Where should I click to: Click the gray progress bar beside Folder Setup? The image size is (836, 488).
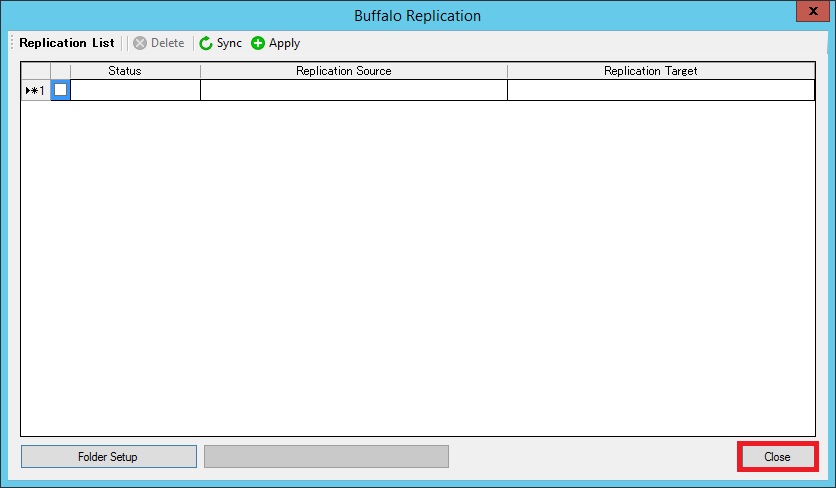click(326, 457)
